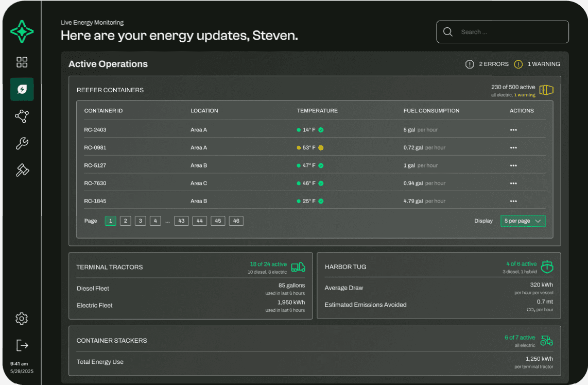Screen dimensions: 588x385
Task: Select container ID RC-0981
Action: [x=95, y=148]
